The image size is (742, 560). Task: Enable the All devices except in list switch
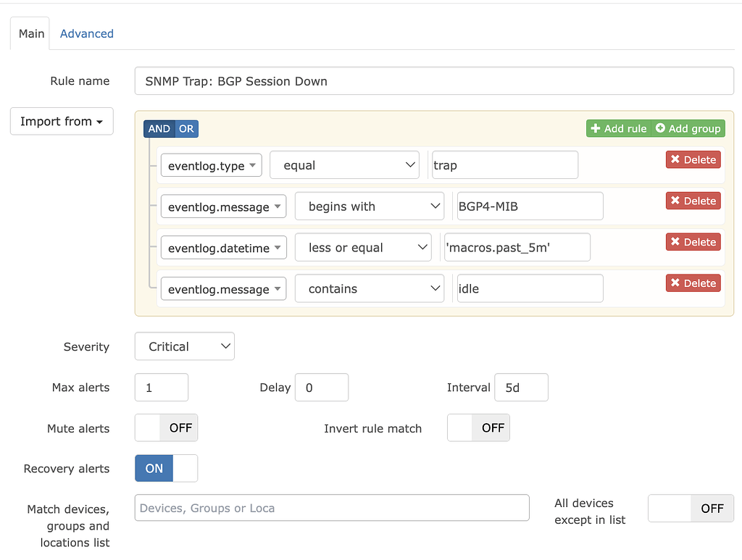[690, 508]
